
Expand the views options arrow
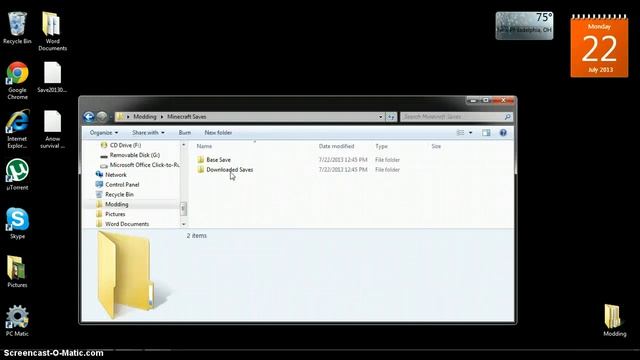point(471,133)
